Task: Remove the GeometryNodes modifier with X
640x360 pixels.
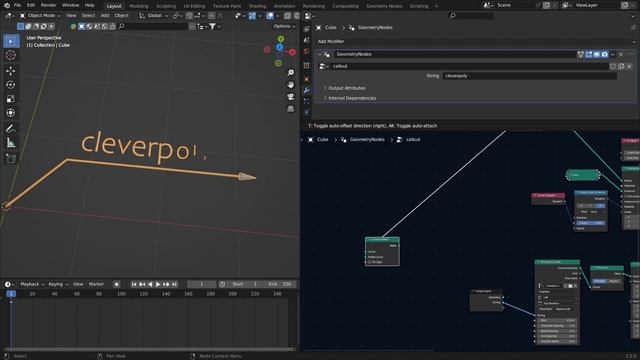Action: click(x=621, y=54)
